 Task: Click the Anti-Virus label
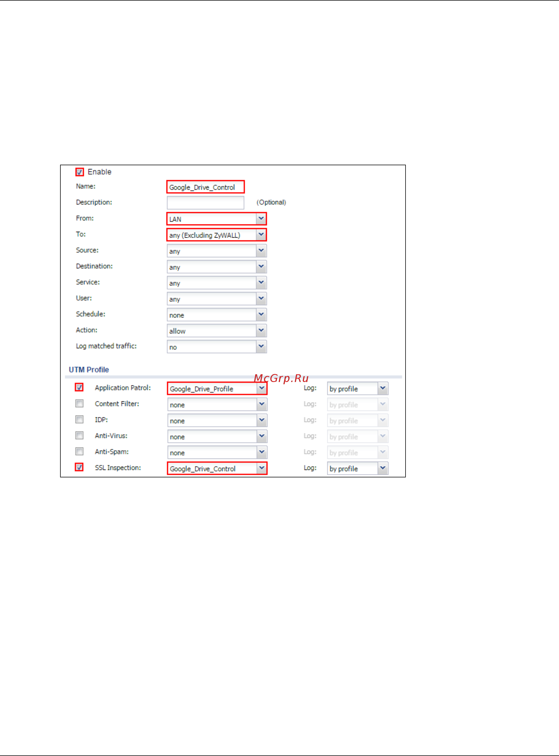111,436
